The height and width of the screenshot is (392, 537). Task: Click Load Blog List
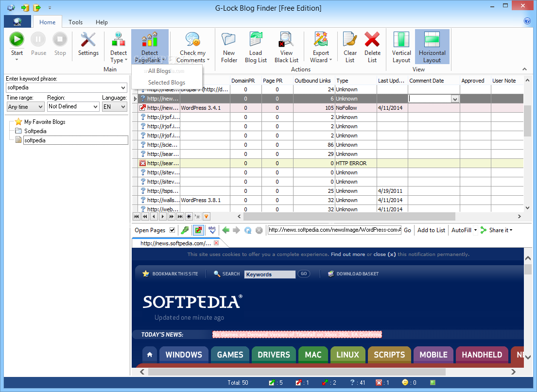point(256,48)
